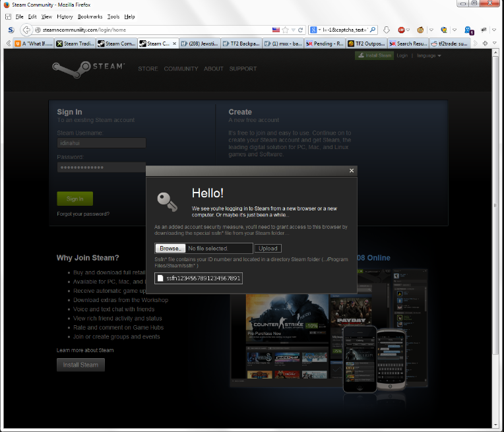Image resolution: width=504 pixels, height=432 pixels.
Task: Click the search magnifier icon in the search box
Action: coord(372,30)
